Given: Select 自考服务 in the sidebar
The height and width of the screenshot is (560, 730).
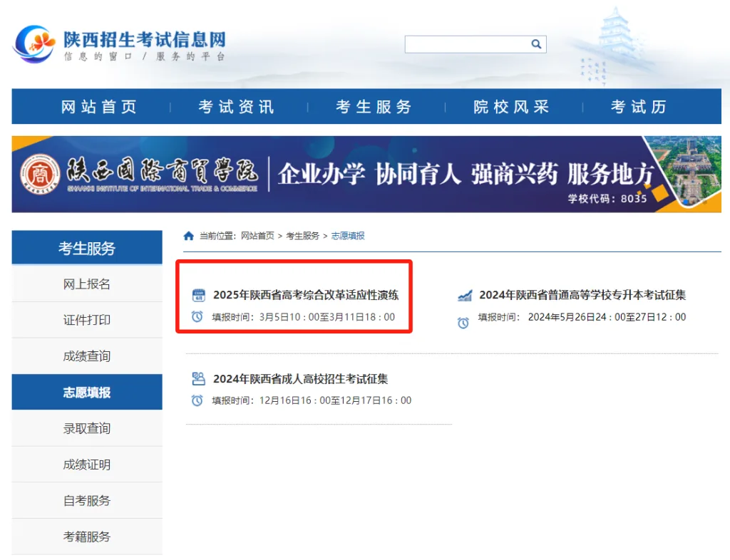Looking at the screenshot, I should [x=87, y=501].
